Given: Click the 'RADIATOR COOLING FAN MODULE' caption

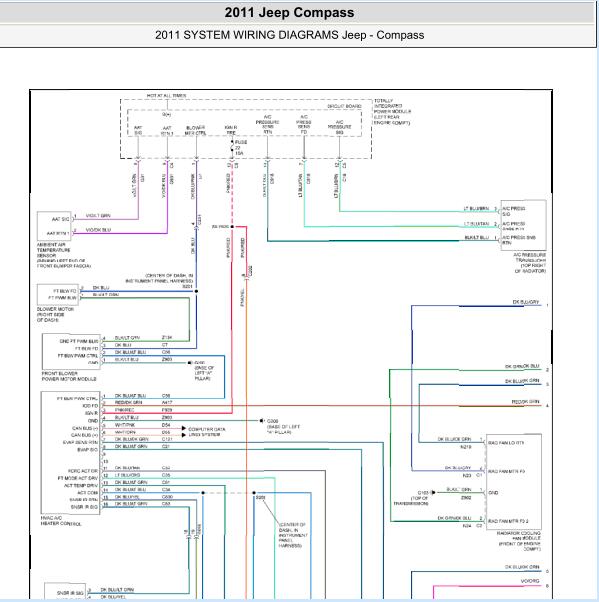Looking at the screenshot, I should (519, 541).
